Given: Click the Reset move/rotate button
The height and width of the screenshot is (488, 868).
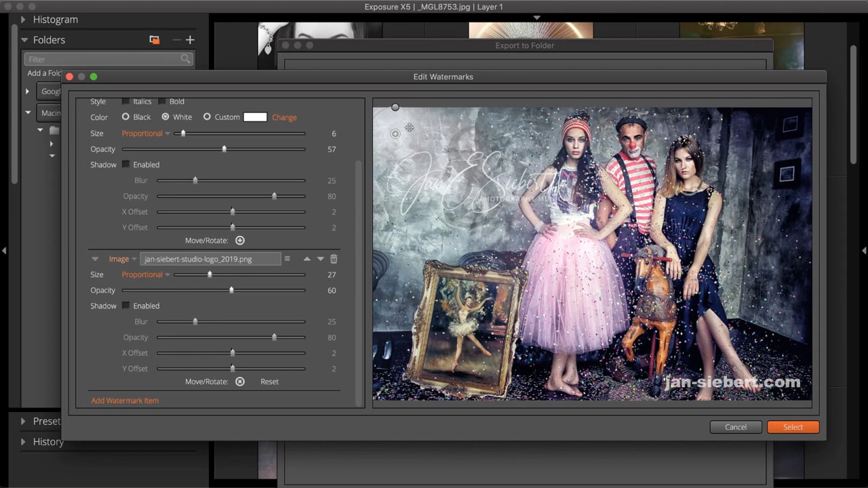Looking at the screenshot, I should (269, 382).
